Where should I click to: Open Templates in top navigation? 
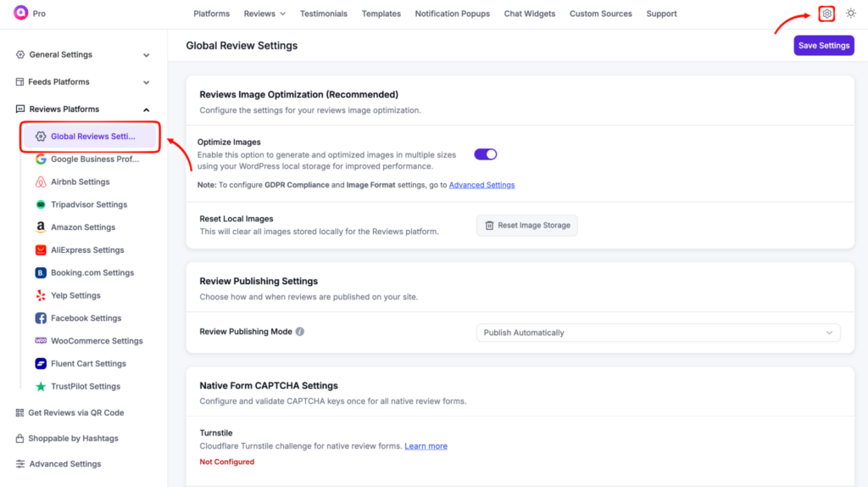(381, 14)
